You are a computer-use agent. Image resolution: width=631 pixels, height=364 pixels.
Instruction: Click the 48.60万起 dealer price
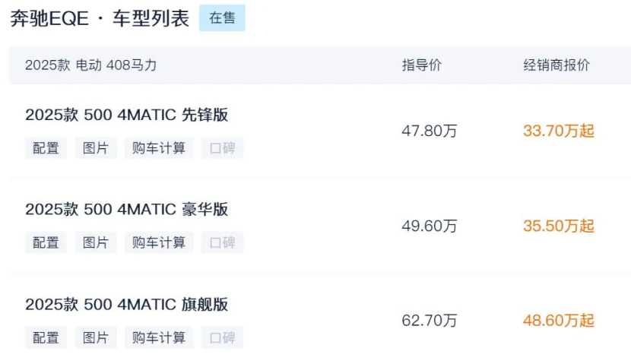tap(558, 321)
